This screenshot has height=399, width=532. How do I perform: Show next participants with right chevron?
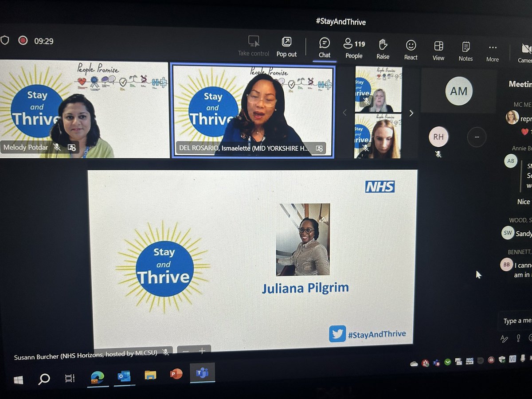click(411, 113)
